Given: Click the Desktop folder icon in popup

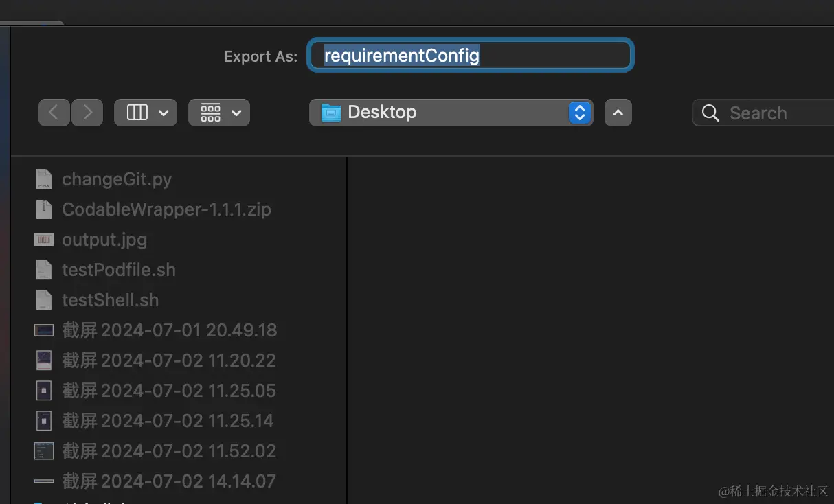Looking at the screenshot, I should (x=331, y=113).
